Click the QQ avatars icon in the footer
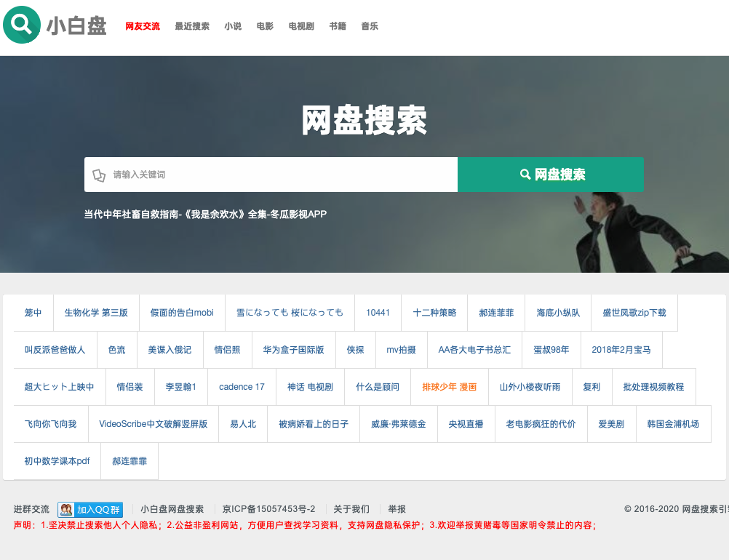729x560 pixels. [x=68, y=509]
